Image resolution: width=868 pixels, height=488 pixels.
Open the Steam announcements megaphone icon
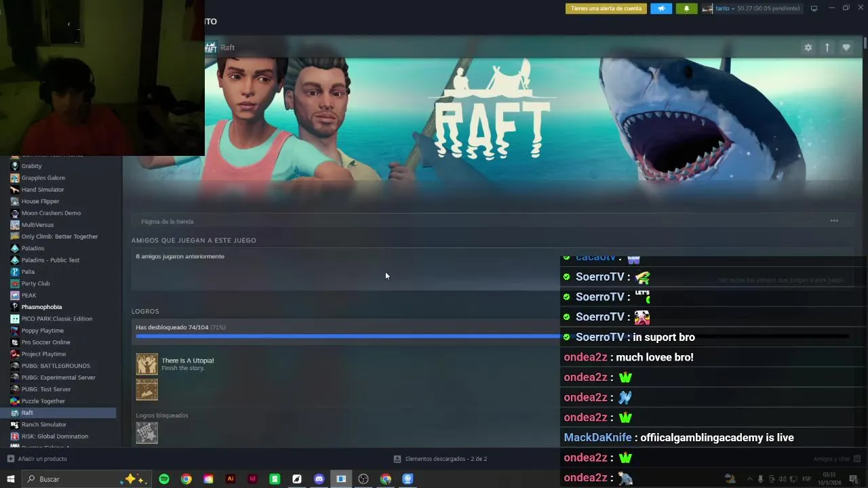click(x=660, y=9)
